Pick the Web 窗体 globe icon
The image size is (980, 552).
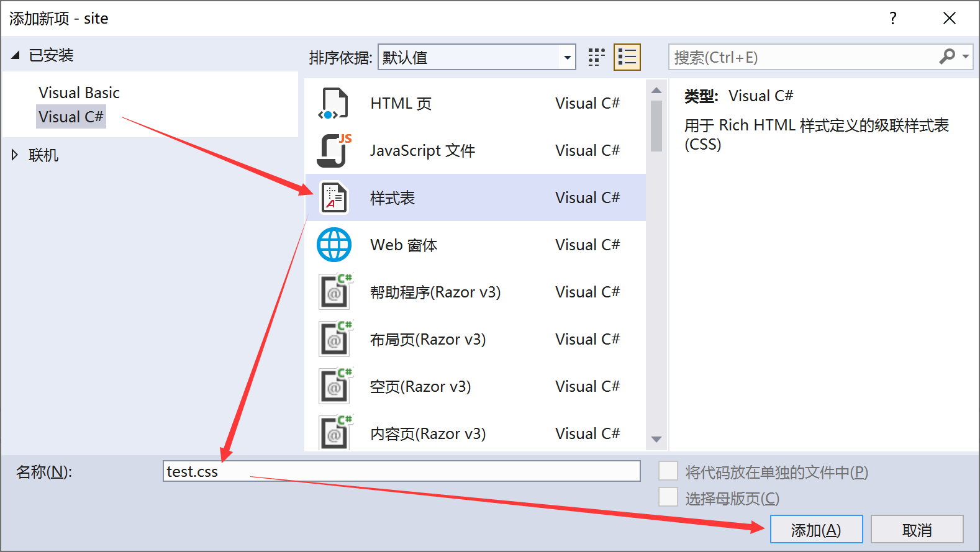(x=334, y=245)
